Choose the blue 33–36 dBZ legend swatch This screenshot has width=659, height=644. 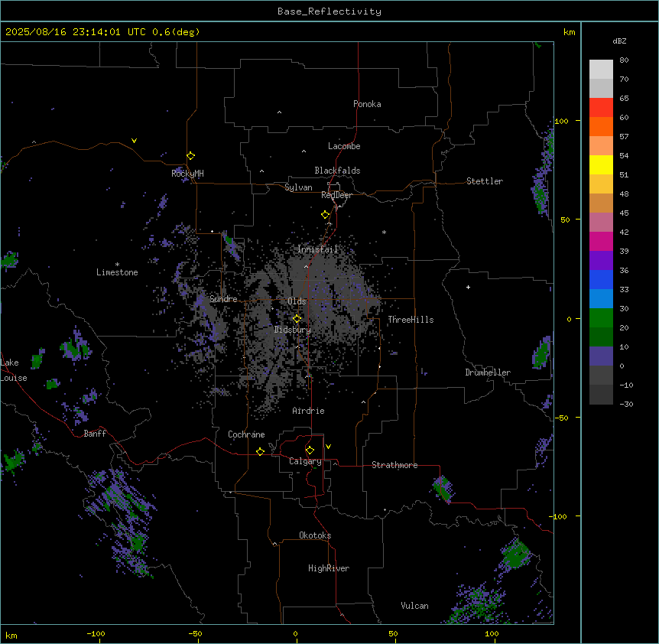(x=601, y=280)
